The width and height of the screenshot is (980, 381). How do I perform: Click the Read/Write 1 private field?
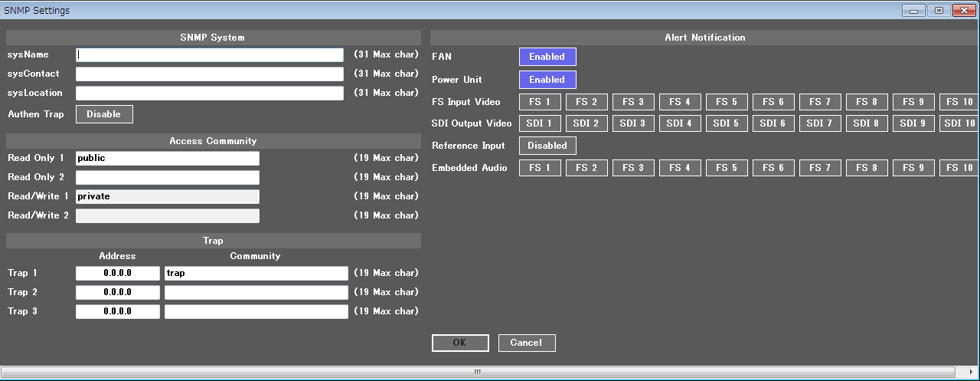pos(168,196)
